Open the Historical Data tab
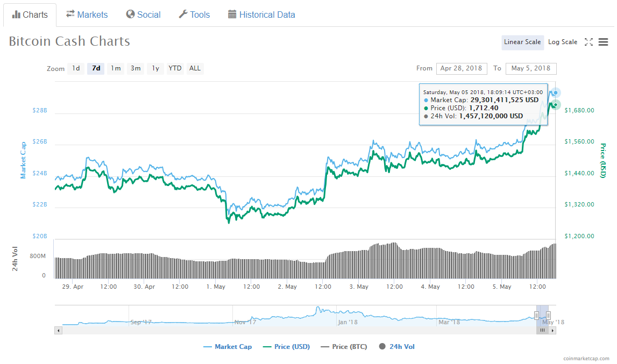Image resolution: width=617 pixels, height=364 pixels. click(261, 15)
